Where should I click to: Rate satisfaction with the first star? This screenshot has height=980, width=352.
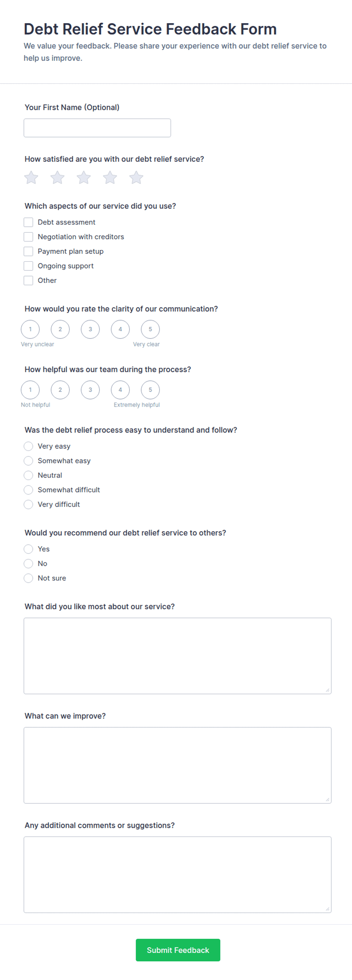click(31, 178)
